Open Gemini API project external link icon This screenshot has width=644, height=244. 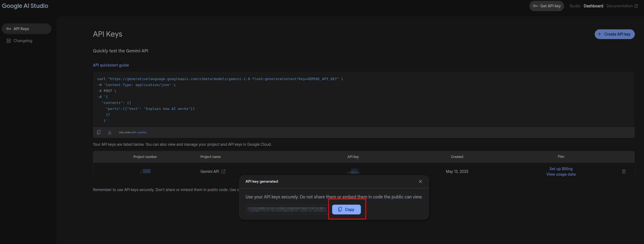(x=223, y=172)
